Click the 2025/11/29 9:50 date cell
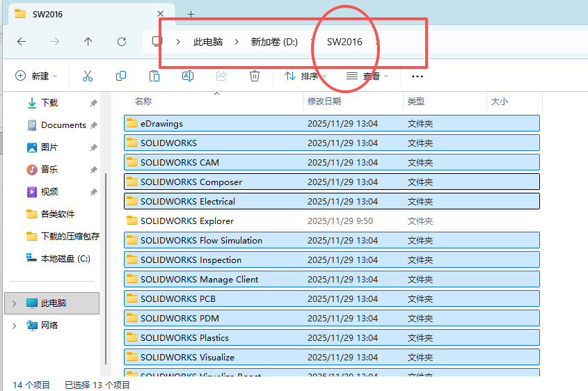The height and width of the screenshot is (391, 588). pos(340,221)
